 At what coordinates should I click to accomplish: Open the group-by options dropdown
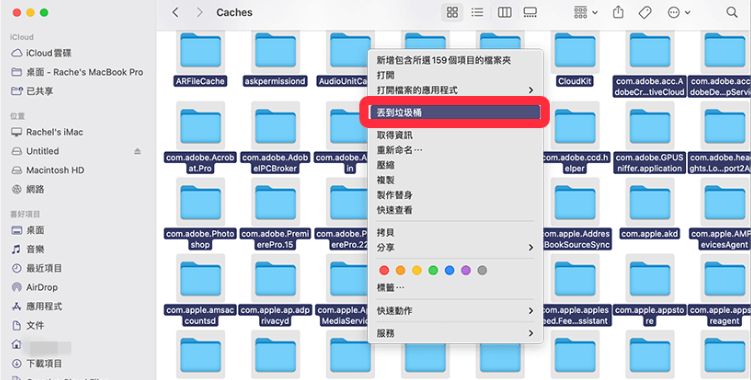click(x=585, y=12)
